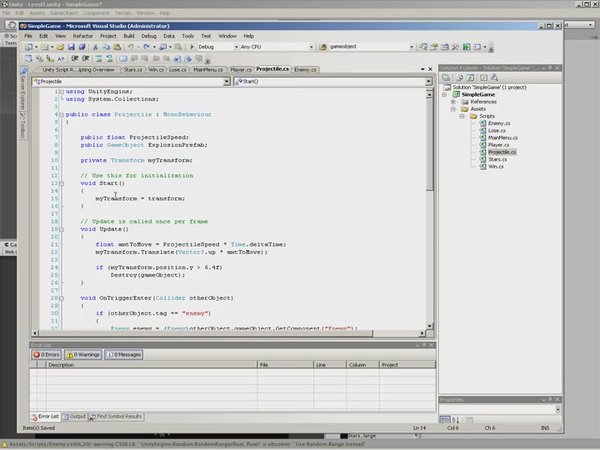The width and height of the screenshot is (600, 450).
Task: Switch to the Enemy.cs editor tab
Action: pos(304,70)
